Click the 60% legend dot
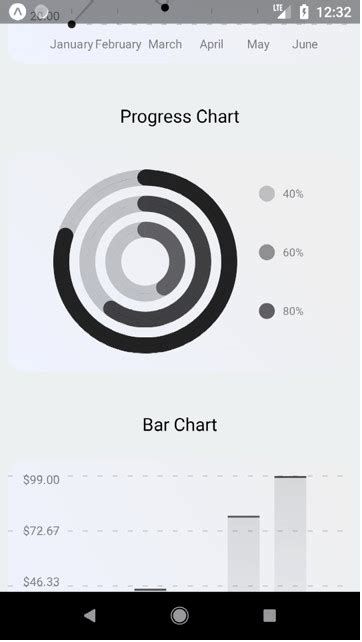The width and height of the screenshot is (362, 642). 267,252
